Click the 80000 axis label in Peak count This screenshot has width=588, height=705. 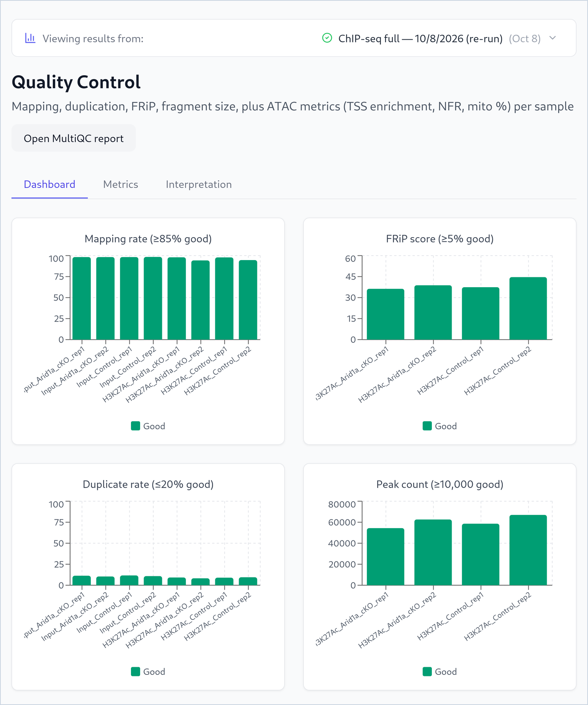point(342,504)
